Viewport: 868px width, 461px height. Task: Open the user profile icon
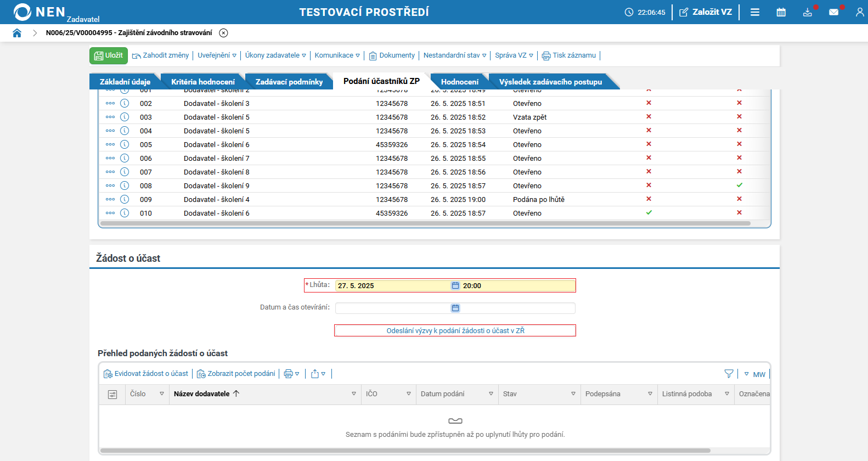pyautogui.click(x=859, y=12)
